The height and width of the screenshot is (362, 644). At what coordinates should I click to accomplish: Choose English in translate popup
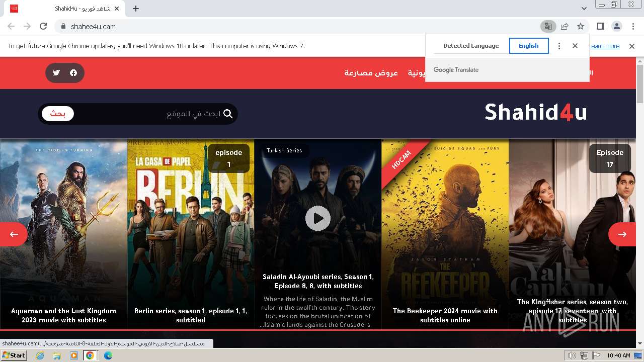point(529,46)
